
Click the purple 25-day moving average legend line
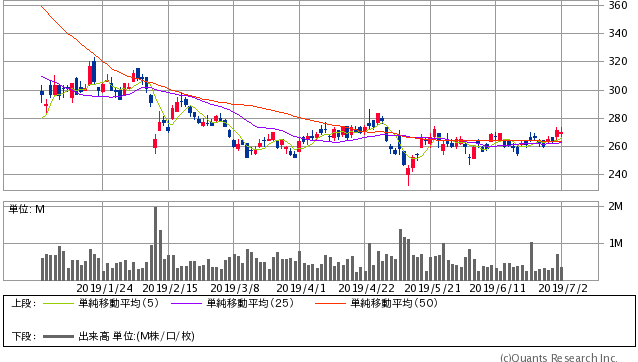click(x=186, y=303)
